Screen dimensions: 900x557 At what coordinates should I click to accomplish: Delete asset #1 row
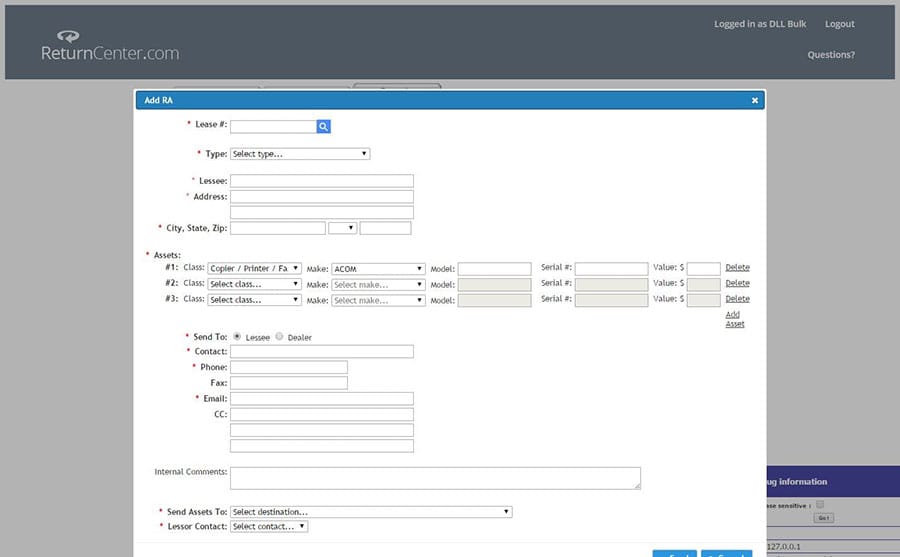(x=738, y=268)
